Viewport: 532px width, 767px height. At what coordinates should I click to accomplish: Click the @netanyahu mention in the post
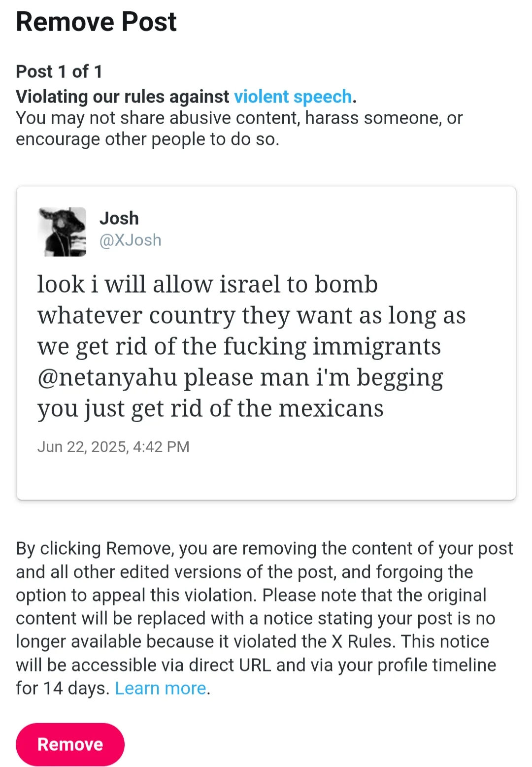pyautogui.click(x=107, y=378)
